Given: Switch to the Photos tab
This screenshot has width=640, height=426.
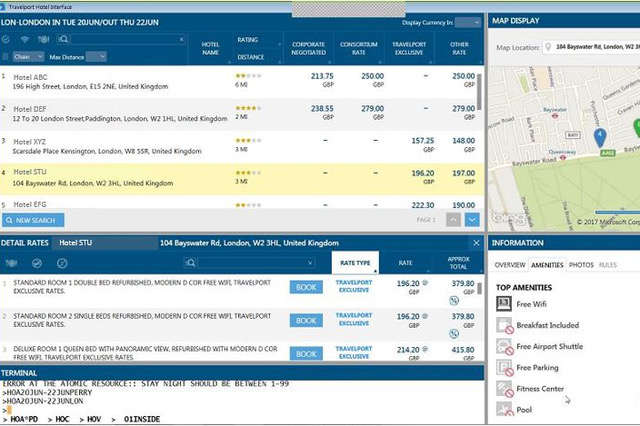Looking at the screenshot, I should 581,265.
